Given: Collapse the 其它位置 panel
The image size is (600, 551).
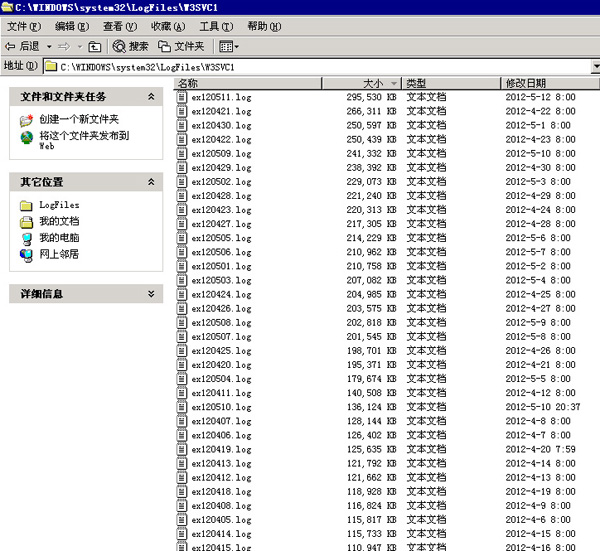Looking at the screenshot, I should (x=151, y=182).
